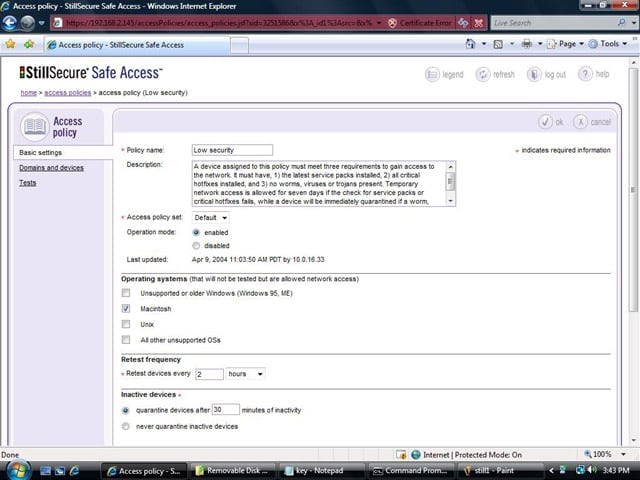Click the Switch between windows quick launch icon
640x480 pixels.
click(60, 471)
